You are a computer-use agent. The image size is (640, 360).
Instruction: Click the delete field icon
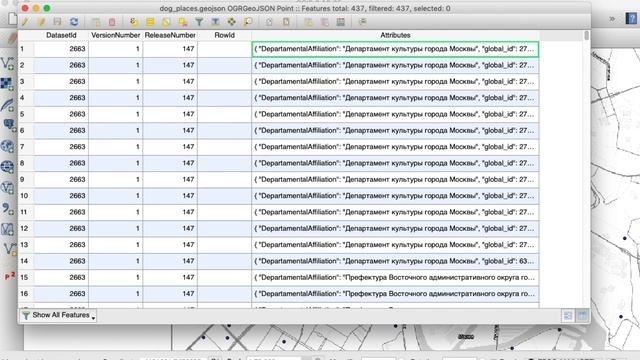[324, 22]
